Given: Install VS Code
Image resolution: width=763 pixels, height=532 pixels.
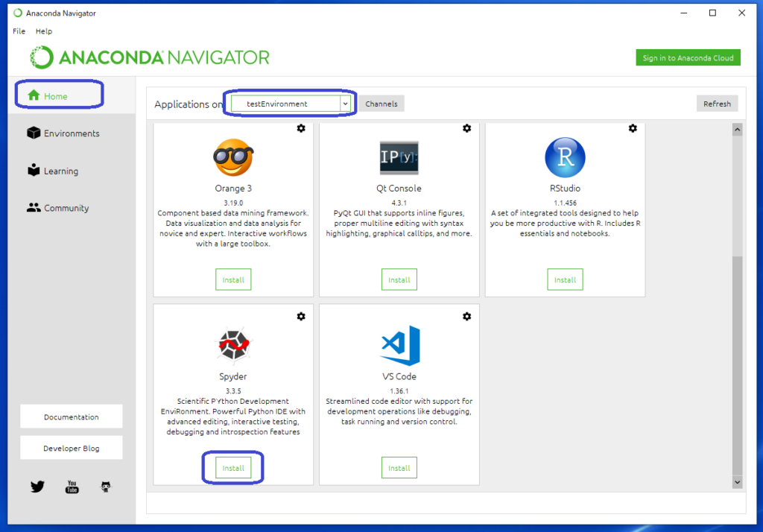Looking at the screenshot, I should [399, 468].
